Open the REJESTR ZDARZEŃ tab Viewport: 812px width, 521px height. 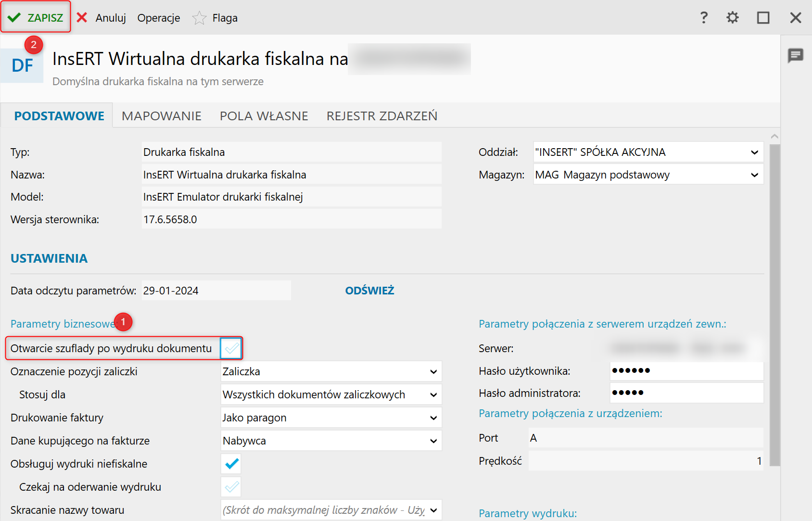point(382,116)
